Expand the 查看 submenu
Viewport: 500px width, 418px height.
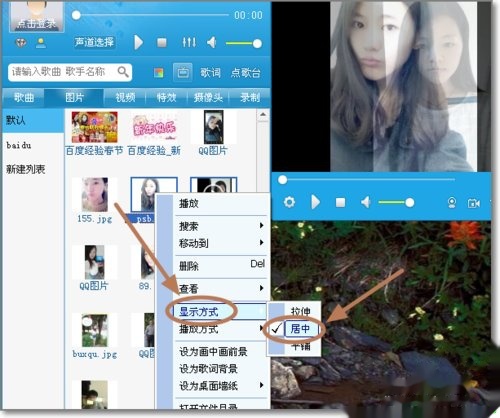point(221,288)
